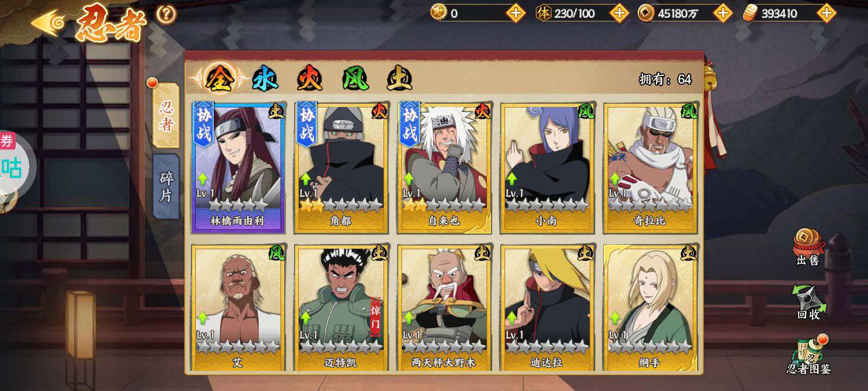The image size is (868, 391).
Task: Filter ninjas by 风 wind element
Action: 355,79
